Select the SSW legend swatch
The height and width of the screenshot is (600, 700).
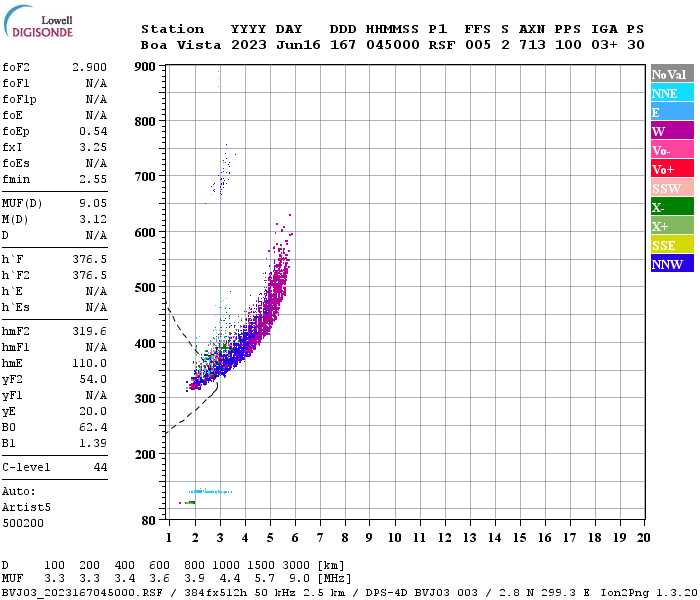point(672,188)
